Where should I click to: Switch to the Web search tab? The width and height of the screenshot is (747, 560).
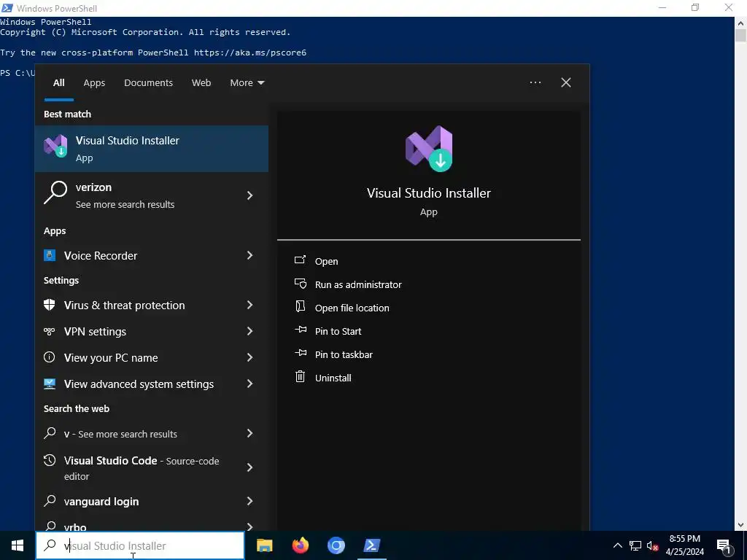[x=201, y=83]
